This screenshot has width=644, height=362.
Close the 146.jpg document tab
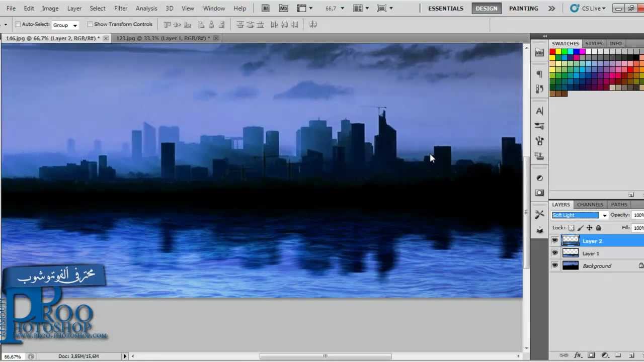coord(106,38)
